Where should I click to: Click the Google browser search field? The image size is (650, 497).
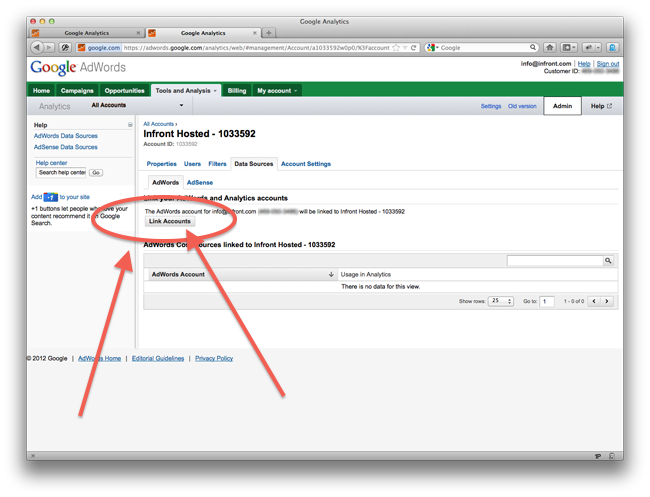coord(484,48)
